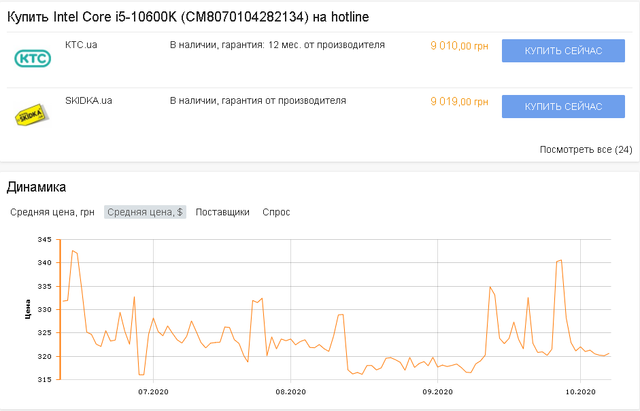Image resolution: width=640 pixels, height=411 pixels.
Task: Open the Поставщики tab
Action: [222, 212]
